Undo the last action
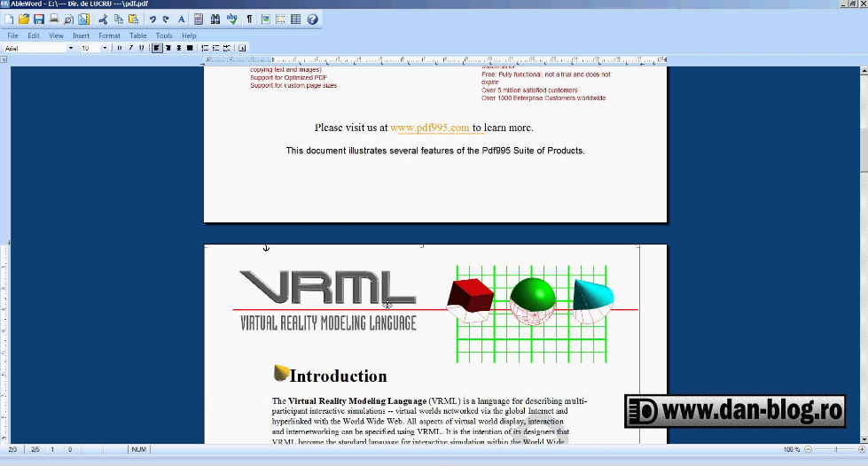The height and width of the screenshot is (466, 868). pos(152,19)
